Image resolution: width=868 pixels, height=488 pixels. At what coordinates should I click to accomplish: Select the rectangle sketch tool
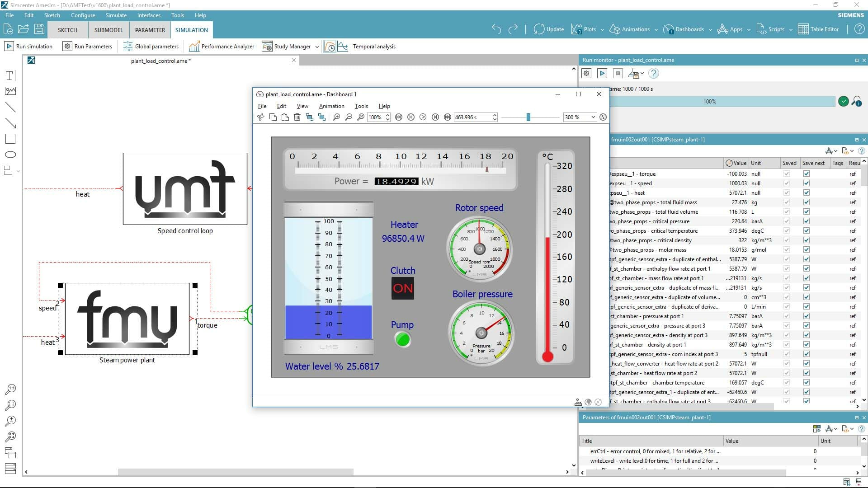tap(10, 139)
